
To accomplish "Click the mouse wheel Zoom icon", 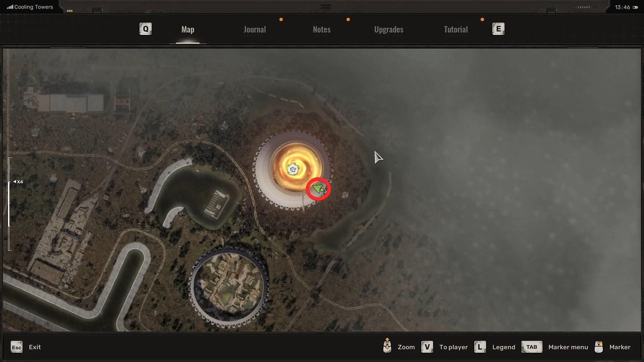I will coord(387,345).
